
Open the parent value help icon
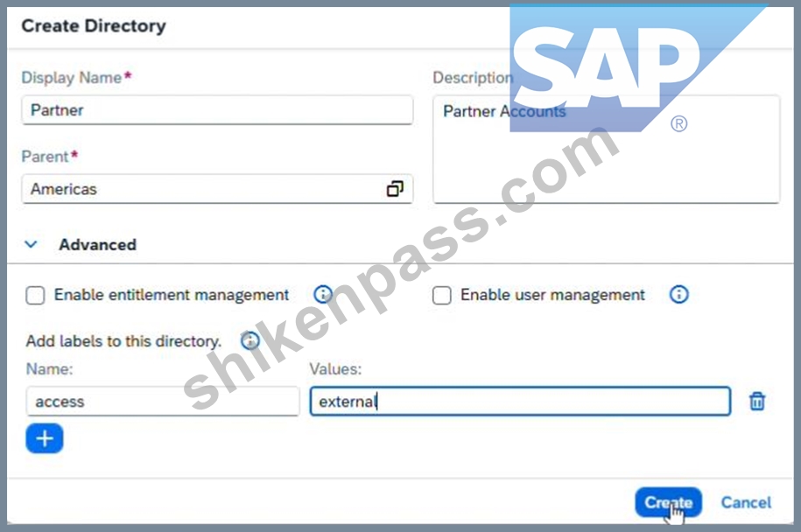point(395,189)
